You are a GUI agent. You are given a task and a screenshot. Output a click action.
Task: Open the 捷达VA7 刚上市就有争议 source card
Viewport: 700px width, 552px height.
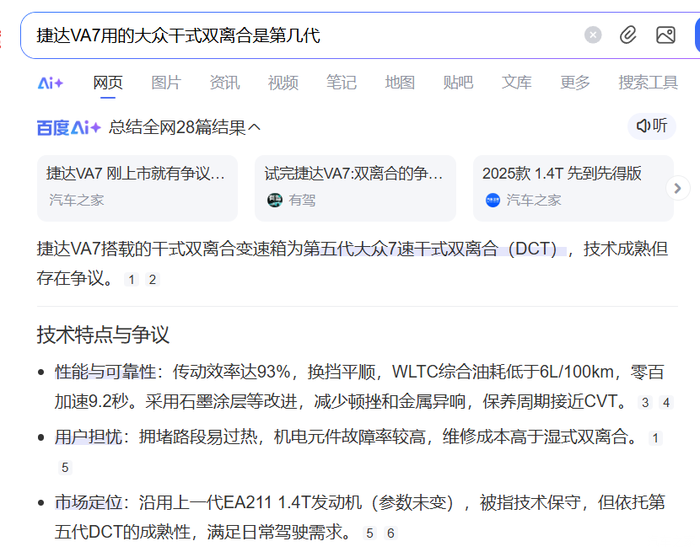(137, 187)
